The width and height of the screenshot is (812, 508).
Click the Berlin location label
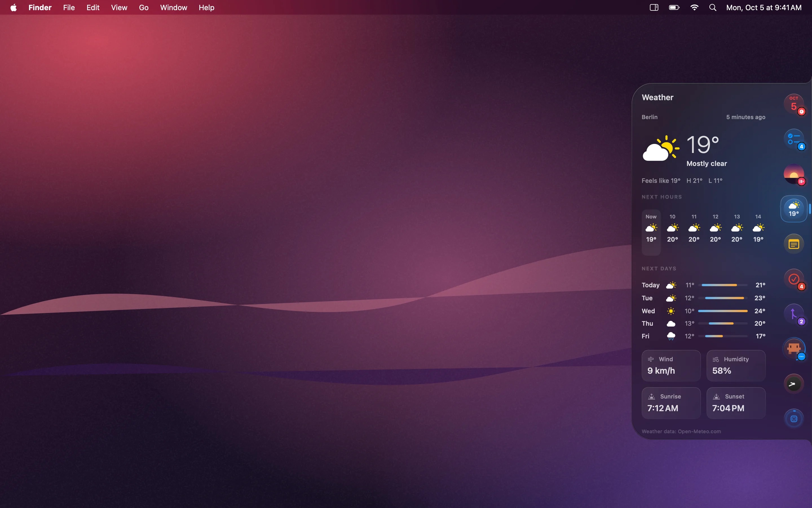(x=649, y=117)
